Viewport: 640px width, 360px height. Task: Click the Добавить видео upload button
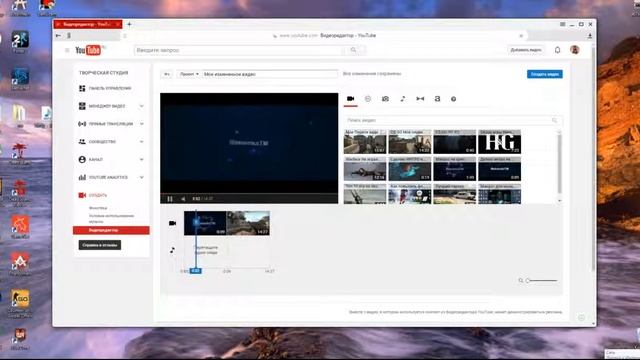click(526, 50)
